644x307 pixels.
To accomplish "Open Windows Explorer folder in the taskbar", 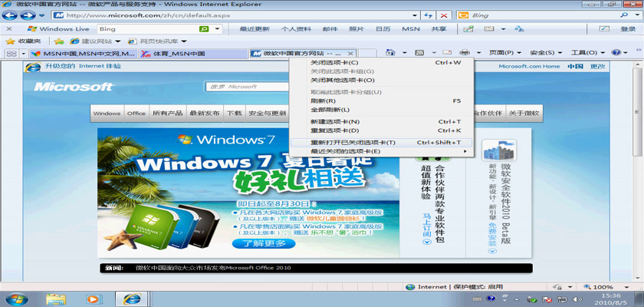I will click(x=55, y=298).
